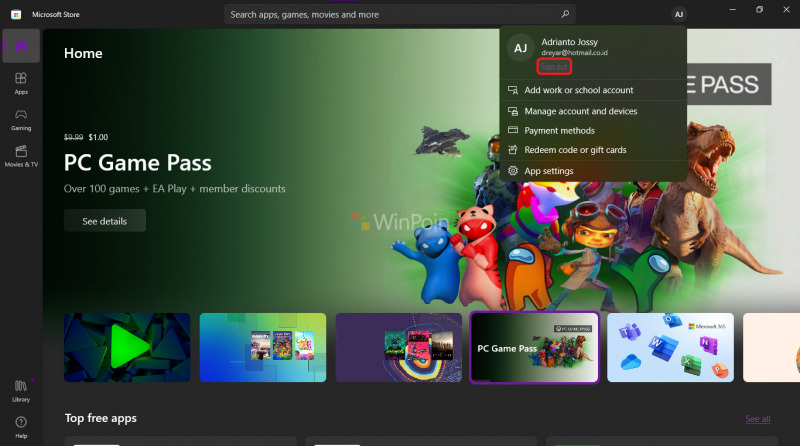Click the Add work or school account icon

pos(513,90)
